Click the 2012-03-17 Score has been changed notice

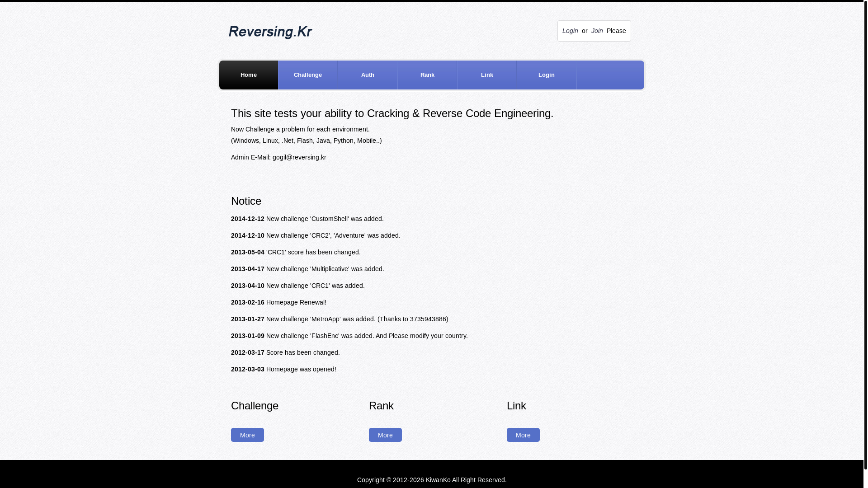point(285,352)
